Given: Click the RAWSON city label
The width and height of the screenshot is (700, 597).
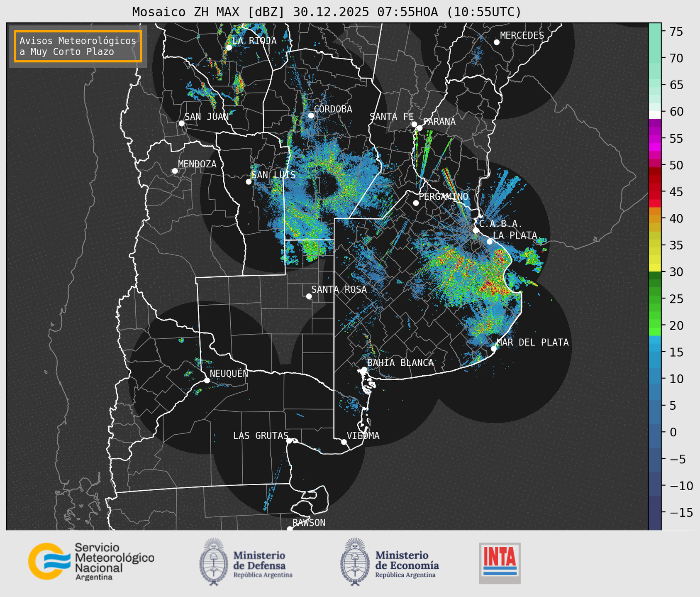Looking at the screenshot, I should [x=309, y=523].
